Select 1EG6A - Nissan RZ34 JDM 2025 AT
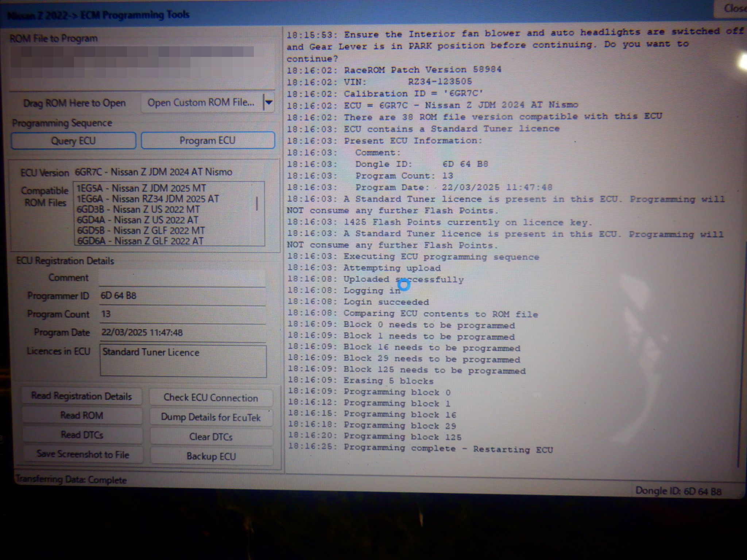The height and width of the screenshot is (560, 747). pyautogui.click(x=148, y=199)
